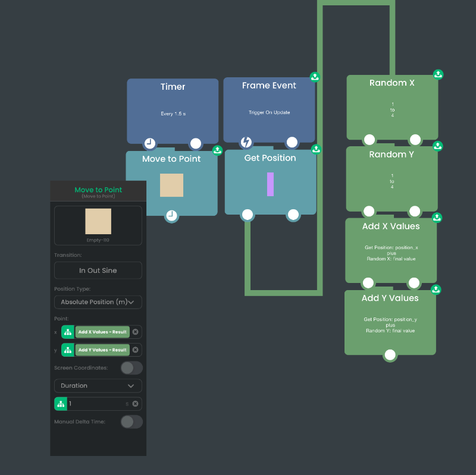Turn on Manual Delta Time switch
476x475 pixels.
(131, 421)
